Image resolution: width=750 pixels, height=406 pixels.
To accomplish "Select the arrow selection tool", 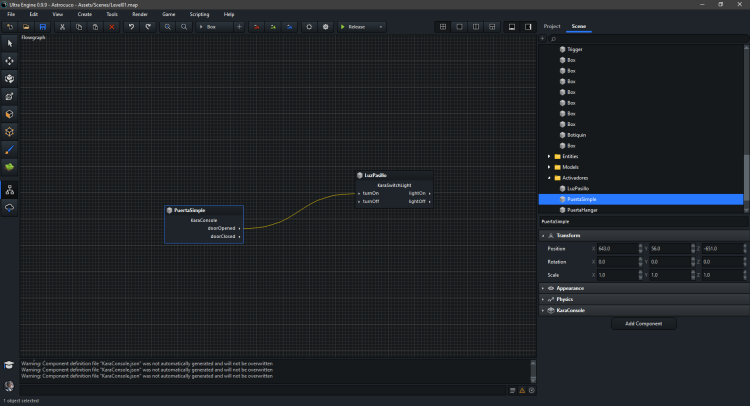I will [x=10, y=43].
